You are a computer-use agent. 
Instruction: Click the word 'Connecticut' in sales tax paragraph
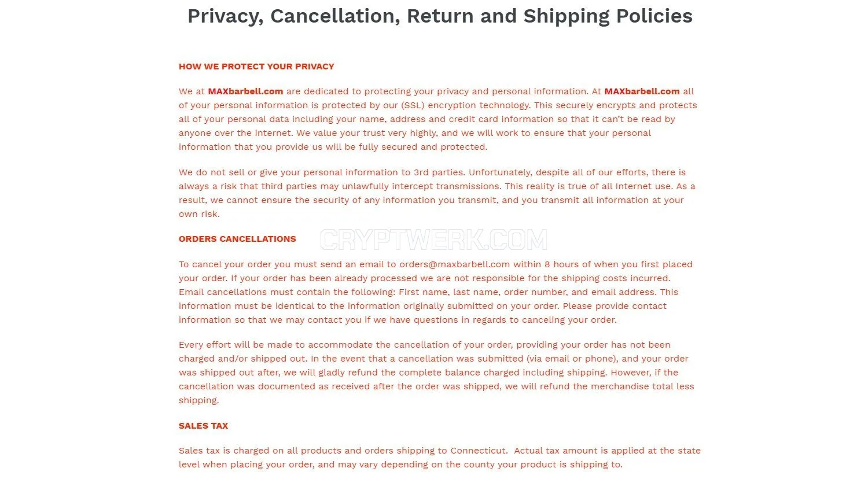pyautogui.click(x=479, y=451)
